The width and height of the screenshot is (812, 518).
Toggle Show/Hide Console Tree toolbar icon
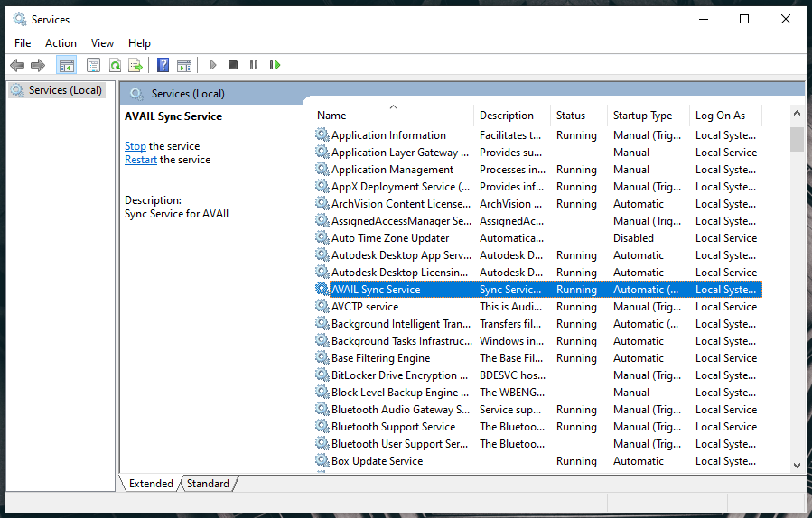click(x=67, y=65)
